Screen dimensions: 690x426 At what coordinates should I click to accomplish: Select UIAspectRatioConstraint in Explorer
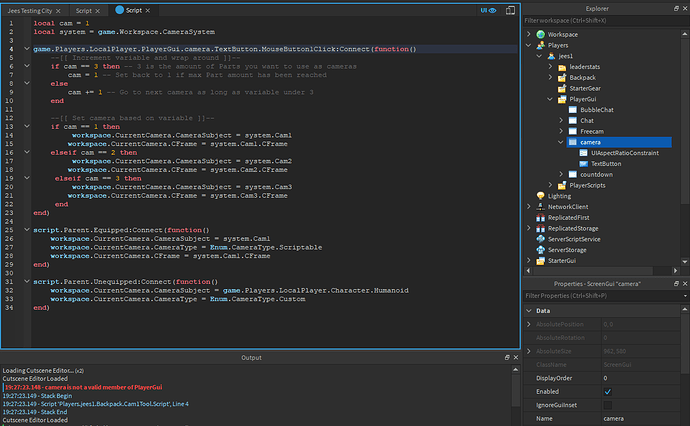(625, 153)
